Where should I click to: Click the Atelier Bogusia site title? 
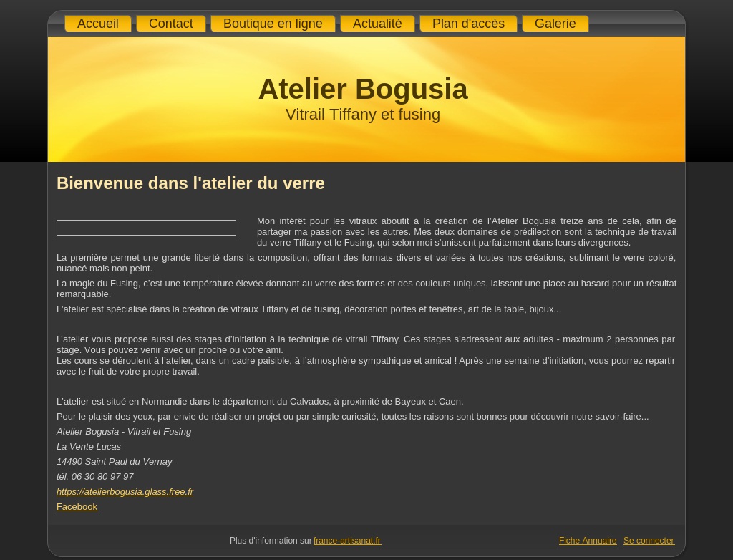click(x=363, y=89)
